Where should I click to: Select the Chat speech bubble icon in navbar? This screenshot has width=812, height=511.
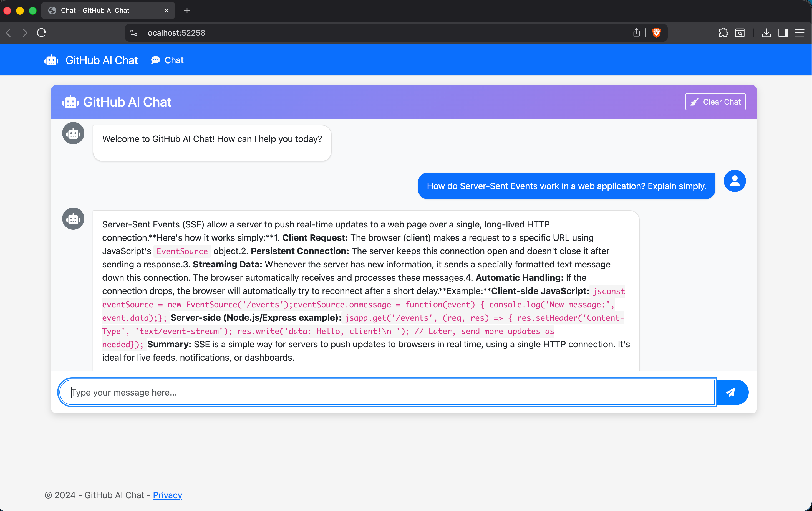pos(155,60)
